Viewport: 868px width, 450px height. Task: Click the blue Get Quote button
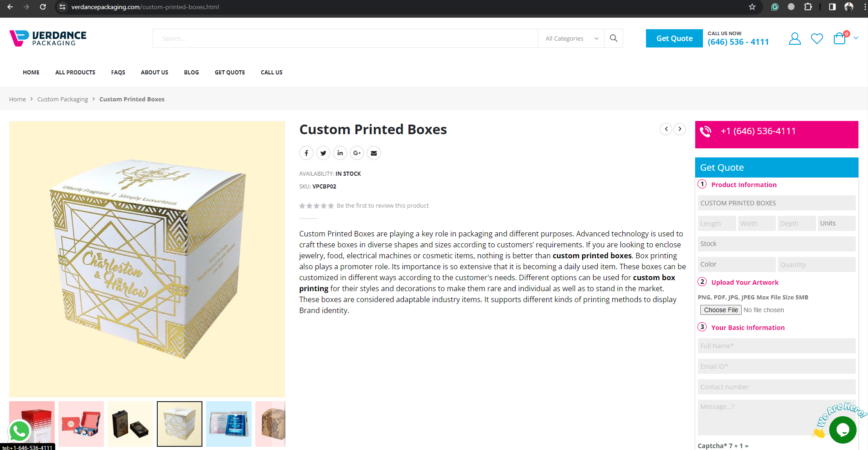(674, 38)
